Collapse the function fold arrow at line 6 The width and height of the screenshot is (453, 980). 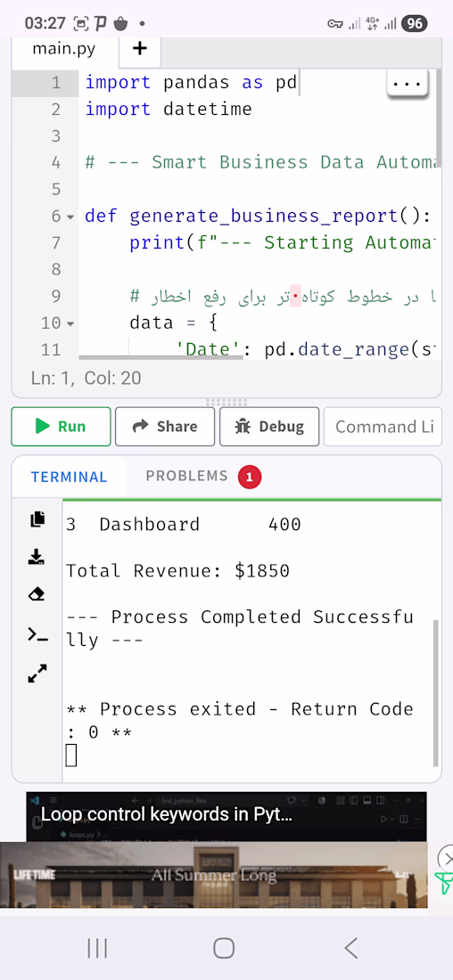tap(70, 216)
